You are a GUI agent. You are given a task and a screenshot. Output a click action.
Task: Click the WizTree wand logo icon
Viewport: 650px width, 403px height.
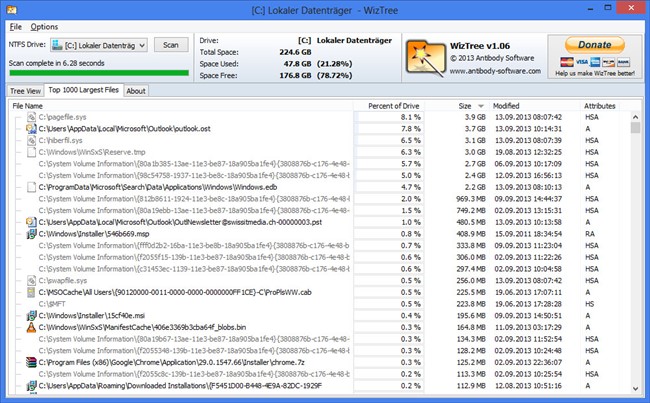pyautogui.click(x=425, y=58)
